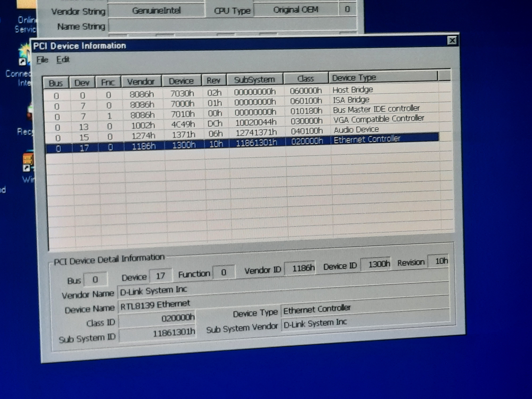Close the PCI Device Information window
532x399 pixels.
[452, 41]
